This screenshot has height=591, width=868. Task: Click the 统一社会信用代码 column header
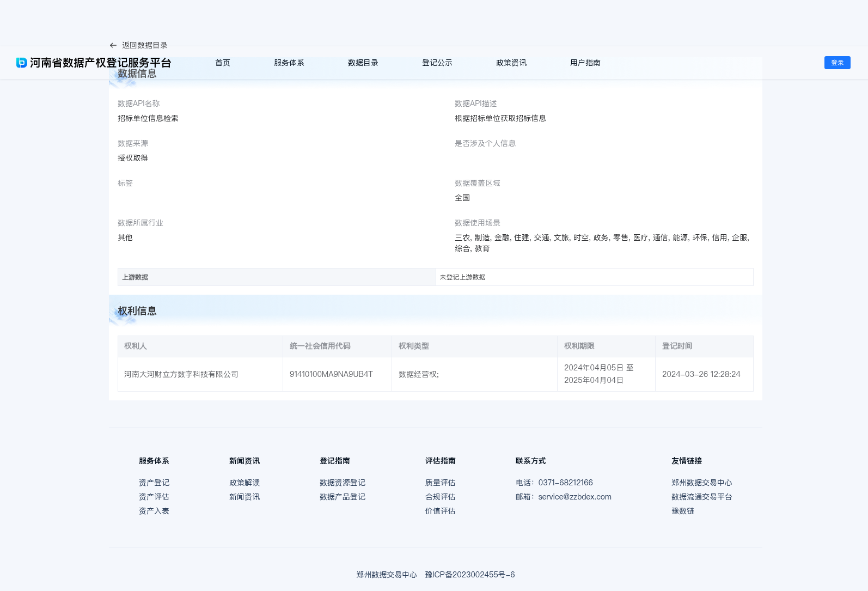(338, 346)
